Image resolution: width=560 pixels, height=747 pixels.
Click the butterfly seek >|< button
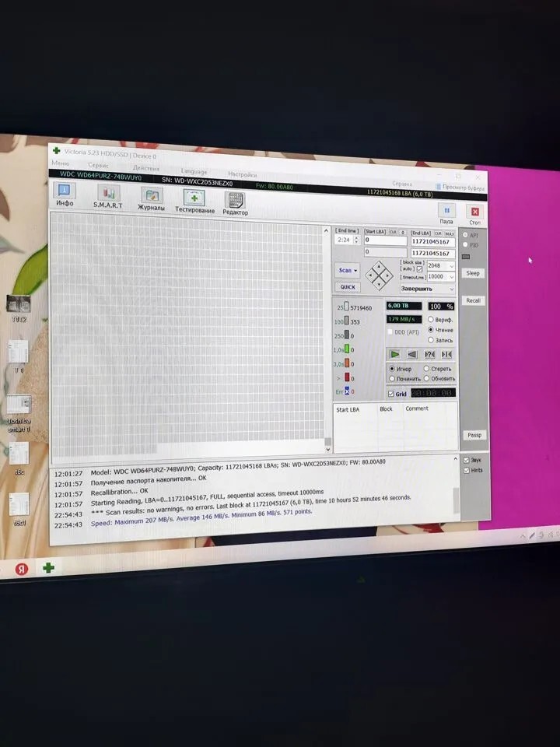446,355
